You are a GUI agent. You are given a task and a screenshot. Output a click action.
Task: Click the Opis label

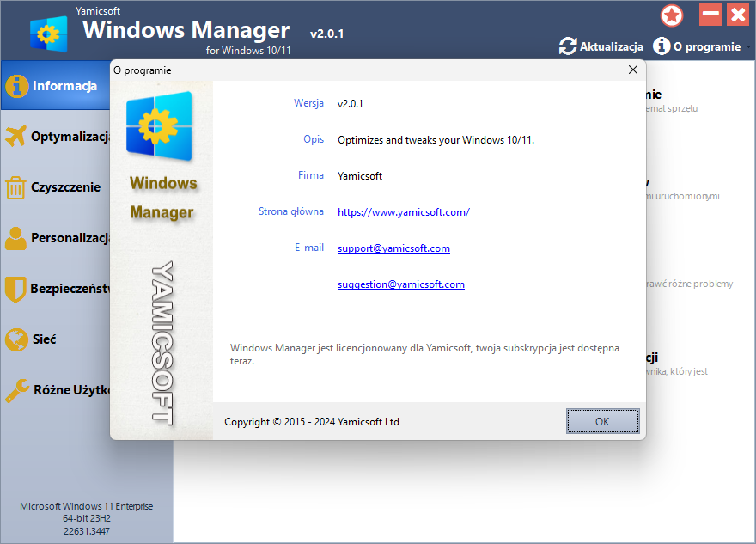point(314,139)
